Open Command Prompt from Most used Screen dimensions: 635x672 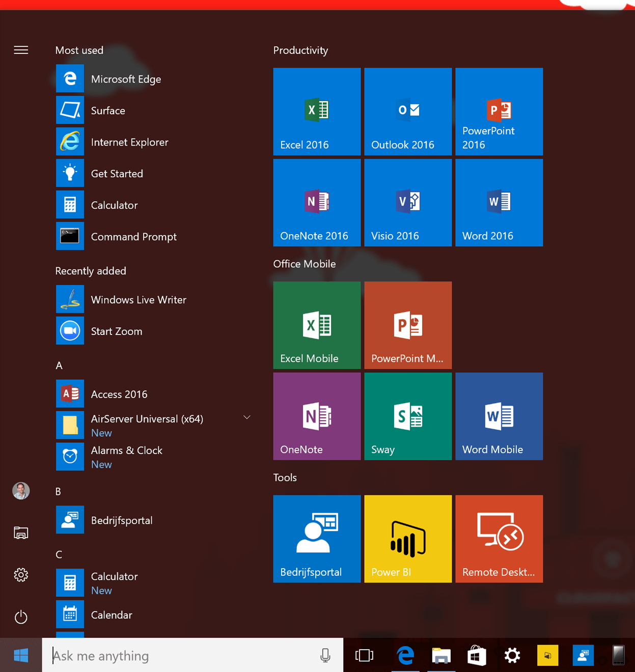coord(133,237)
